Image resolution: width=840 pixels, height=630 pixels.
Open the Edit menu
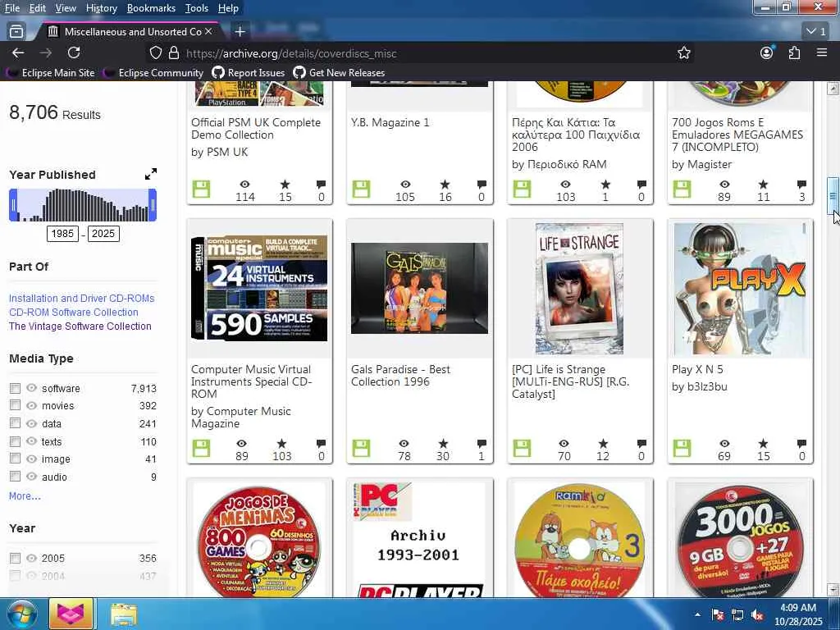click(38, 8)
